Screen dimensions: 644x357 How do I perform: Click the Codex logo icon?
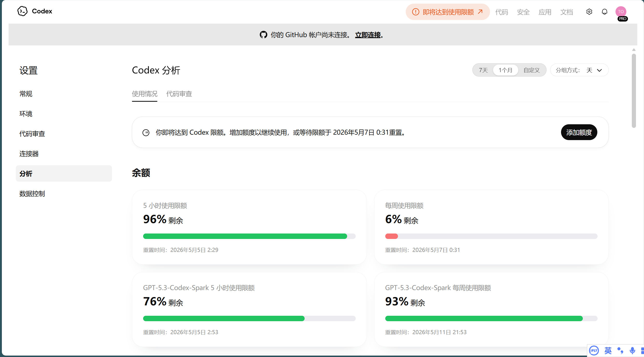click(x=22, y=11)
